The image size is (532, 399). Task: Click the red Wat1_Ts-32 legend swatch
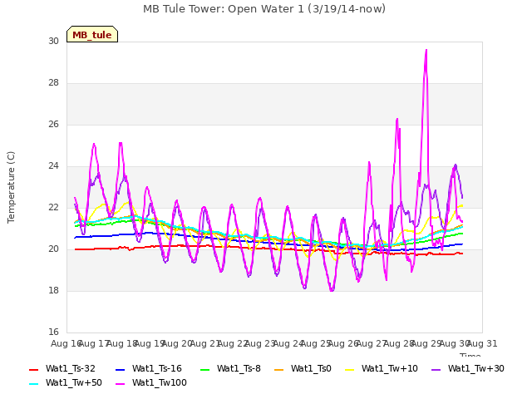[34, 369]
